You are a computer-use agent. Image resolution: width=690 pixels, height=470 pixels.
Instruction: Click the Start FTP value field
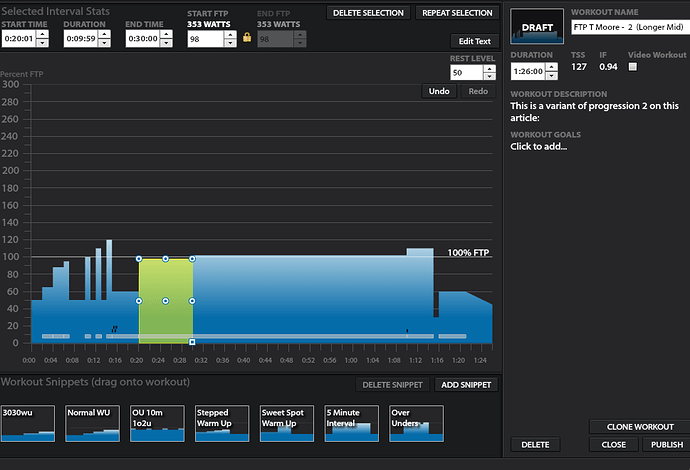click(x=206, y=39)
